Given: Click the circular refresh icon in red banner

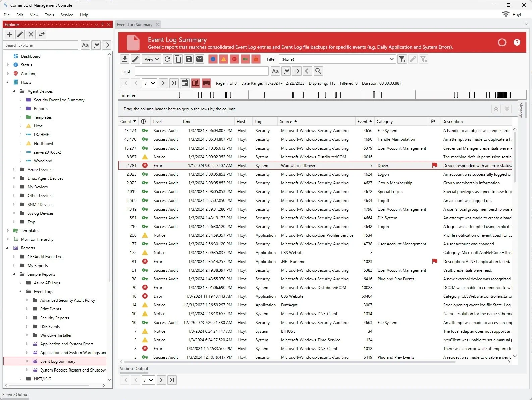Looking at the screenshot, I should point(502,42).
